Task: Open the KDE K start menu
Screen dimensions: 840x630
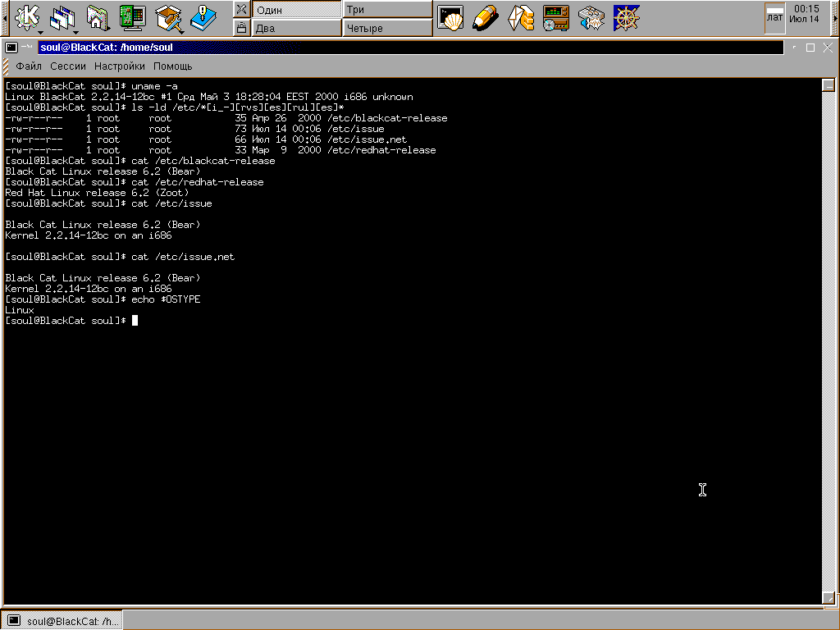Action: click(27, 18)
